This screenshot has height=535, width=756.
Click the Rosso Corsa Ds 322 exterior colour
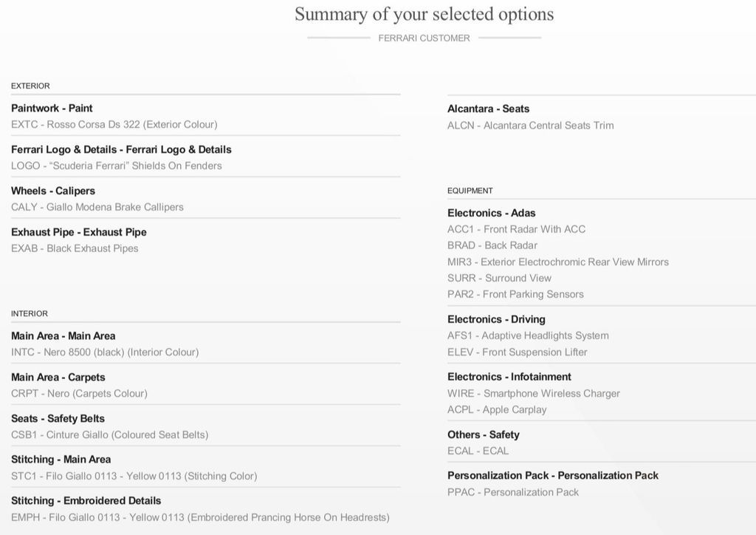click(x=114, y=124)
